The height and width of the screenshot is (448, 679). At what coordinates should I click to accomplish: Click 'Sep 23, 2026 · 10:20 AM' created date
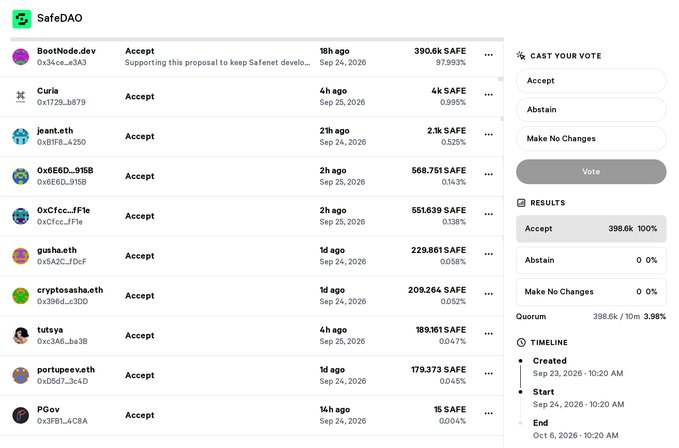click(578, 373)
